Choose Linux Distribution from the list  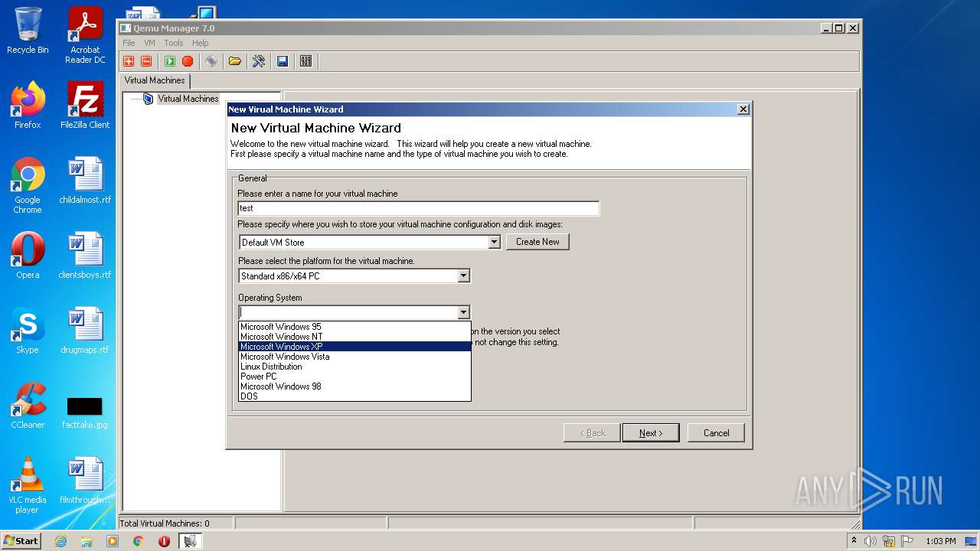click(354, 367)
